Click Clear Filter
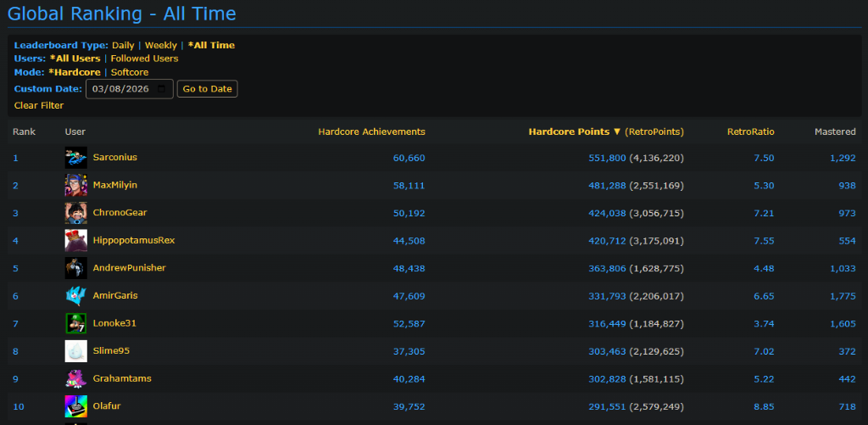Viewport: 868px width, 425px height. pos(39,105)
